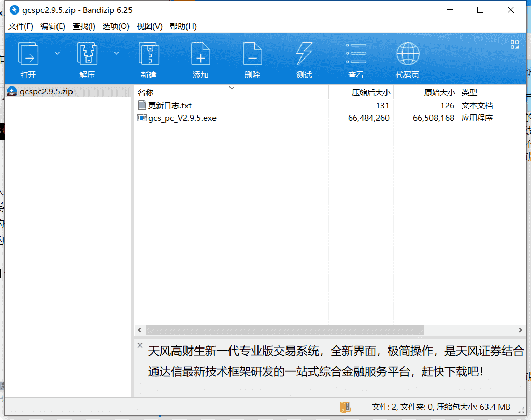
Task: Open the 视图(V) menu
Action: pos(149,26)
